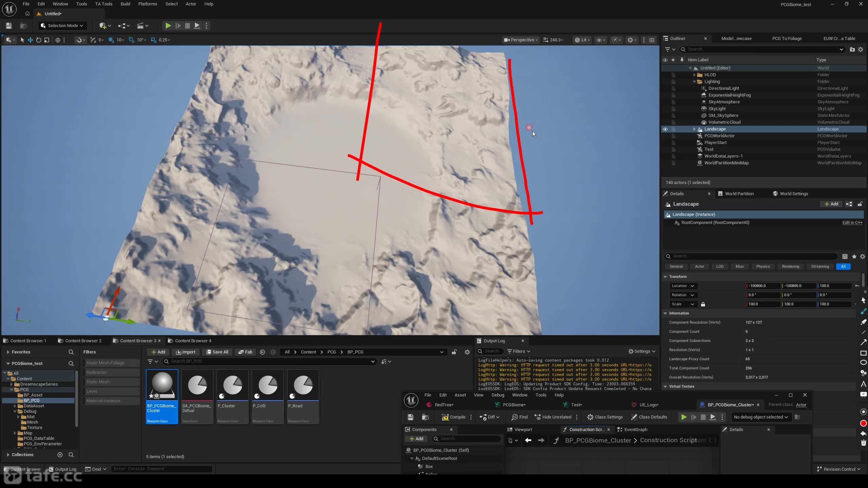The image size is (868, 488).
Task: Select the rotate gizmo tool
Action: pos(39,40)
